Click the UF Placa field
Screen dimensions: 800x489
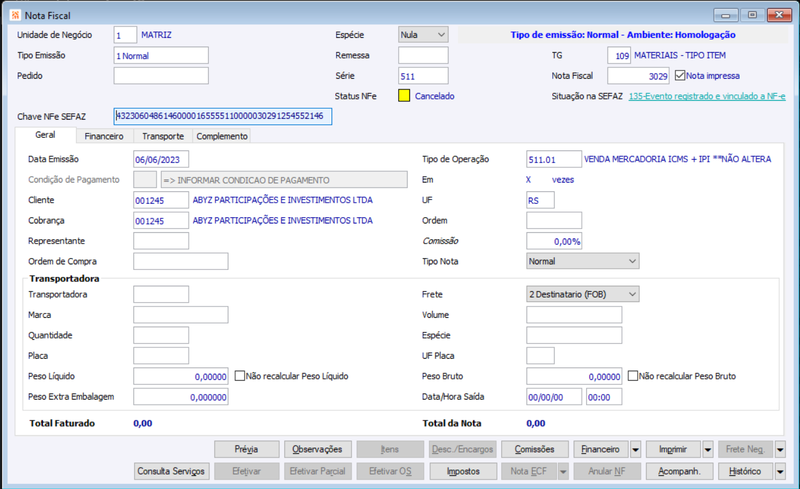(540, 356)
